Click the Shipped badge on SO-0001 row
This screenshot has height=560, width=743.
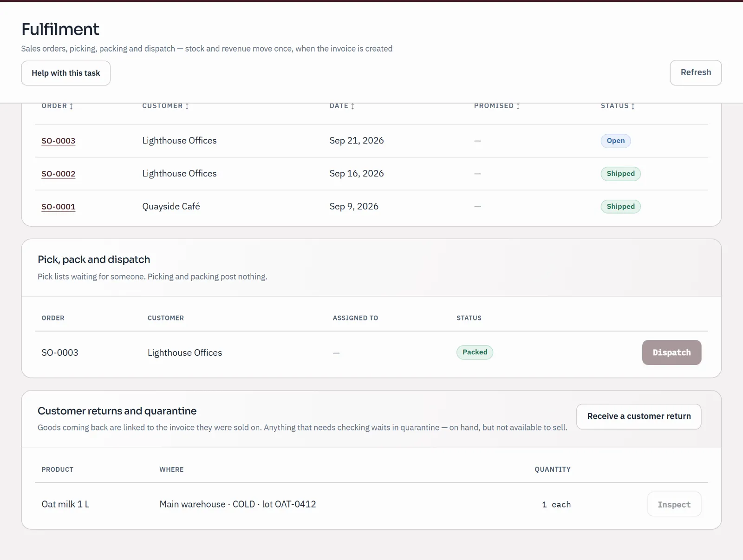620,207
